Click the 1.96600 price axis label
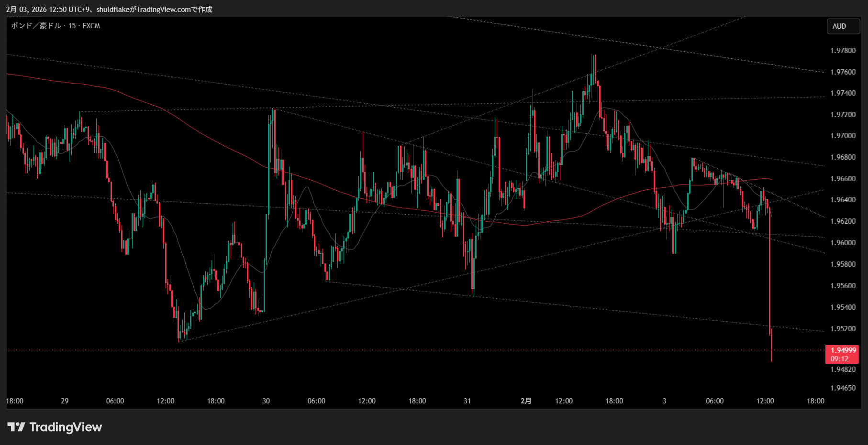 pyautogui.click(x=843, y=179)
